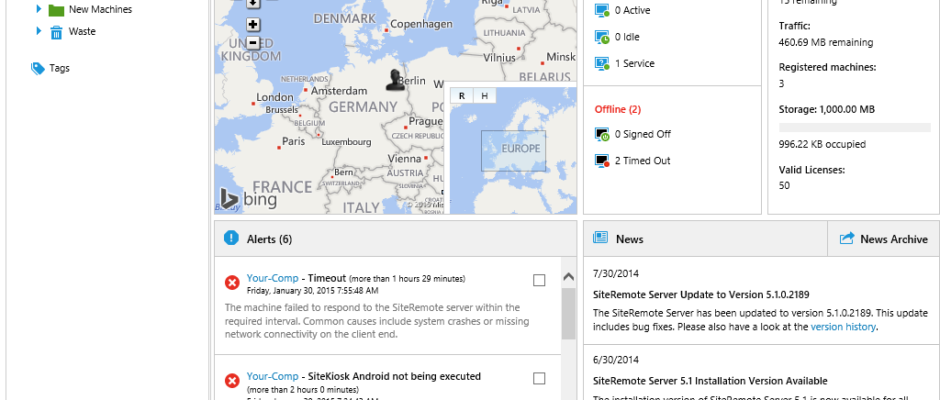The image size is (940, 400).
Task: Expand the Waste folder arrow
Action: 38,31
